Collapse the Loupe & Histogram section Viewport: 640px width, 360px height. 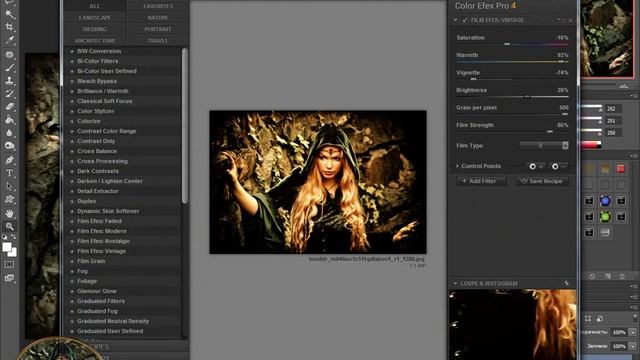(456, 283)
